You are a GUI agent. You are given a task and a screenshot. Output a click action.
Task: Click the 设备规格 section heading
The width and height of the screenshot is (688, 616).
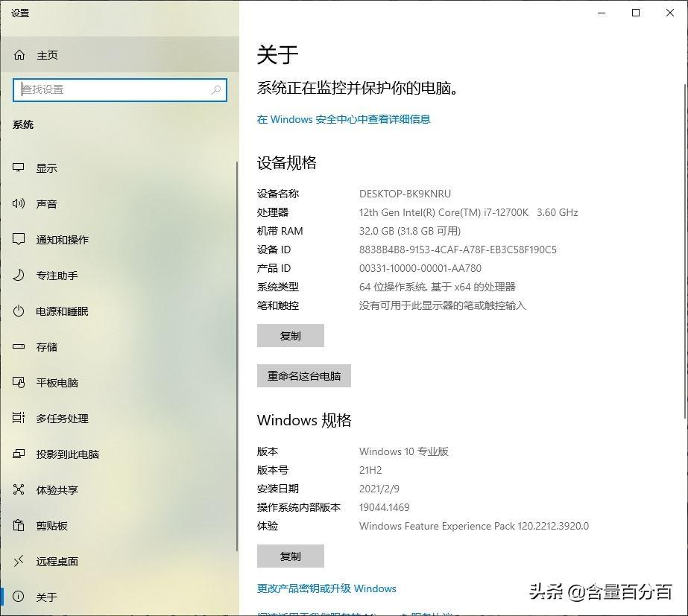click(x=286, y=162)
